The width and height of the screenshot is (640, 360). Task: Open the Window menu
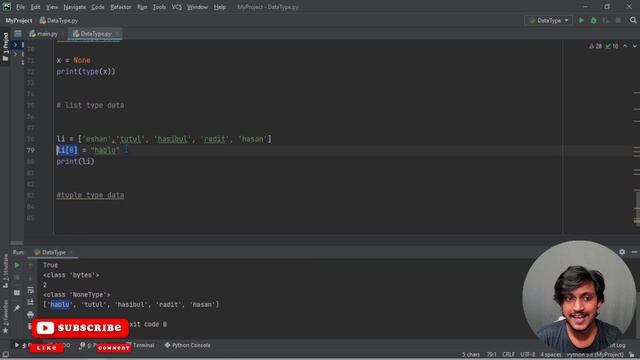[x=198, y=7]
